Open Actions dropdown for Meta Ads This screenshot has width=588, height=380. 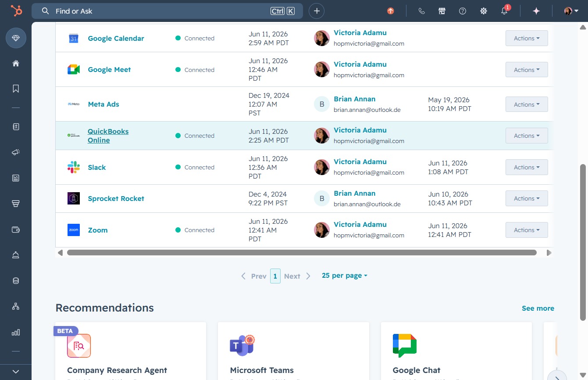click(527, 104)
